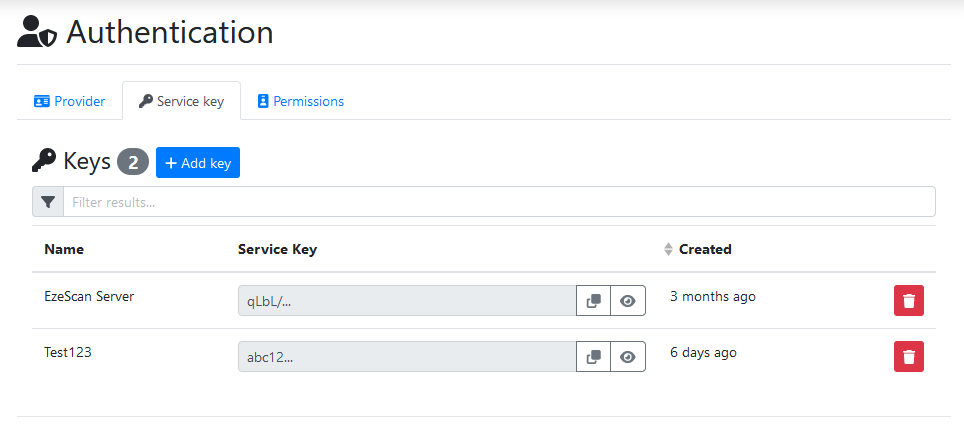The height and width of the screenshot is (426, 964).
Task: Click the Add key button
Action: click(x=198, y=163)
